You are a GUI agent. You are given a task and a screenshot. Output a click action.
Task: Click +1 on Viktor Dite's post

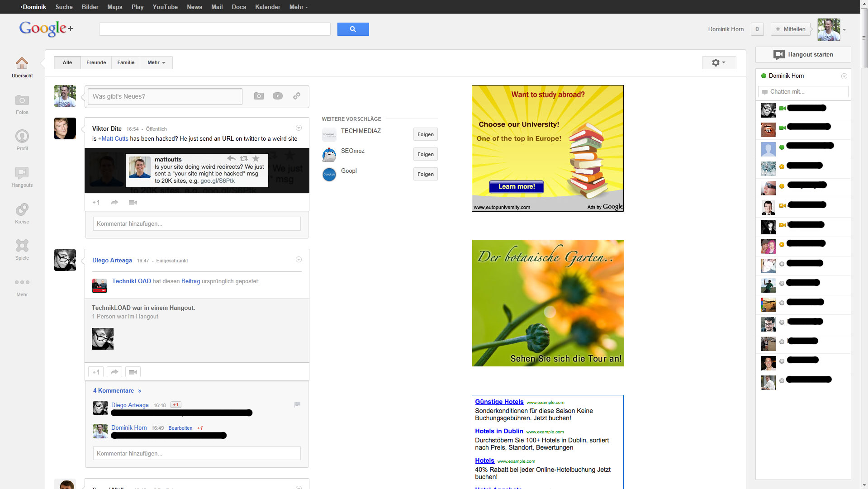pos(96,202)
